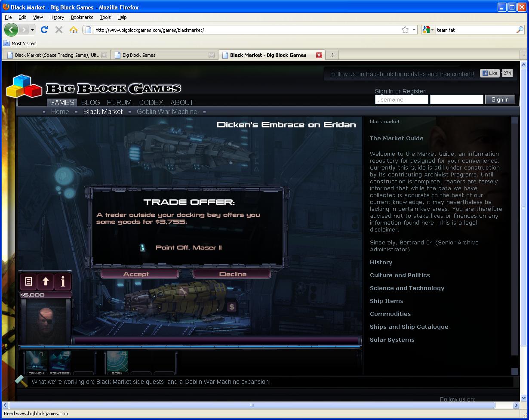529x420 pixels.
Task: Bookmark page with the star icon
Action: pos(405,30)
